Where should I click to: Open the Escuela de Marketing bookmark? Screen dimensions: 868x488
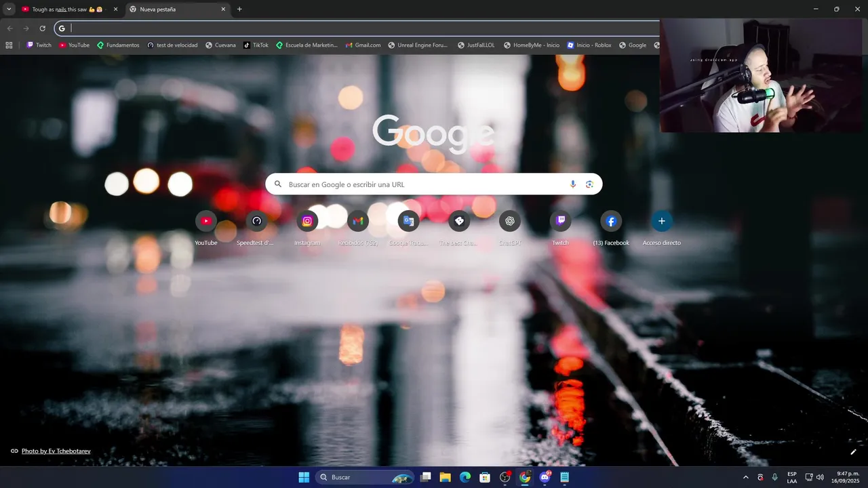coord(307,45)
